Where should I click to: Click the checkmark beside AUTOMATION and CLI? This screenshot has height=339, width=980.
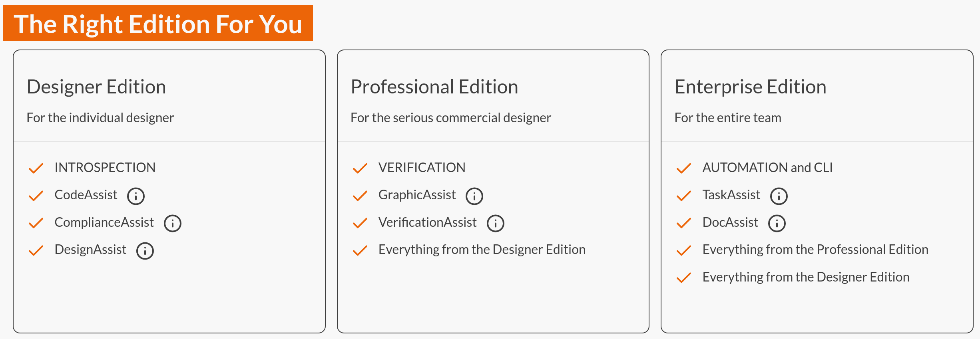pyautogui.click(x=684, y=168)
